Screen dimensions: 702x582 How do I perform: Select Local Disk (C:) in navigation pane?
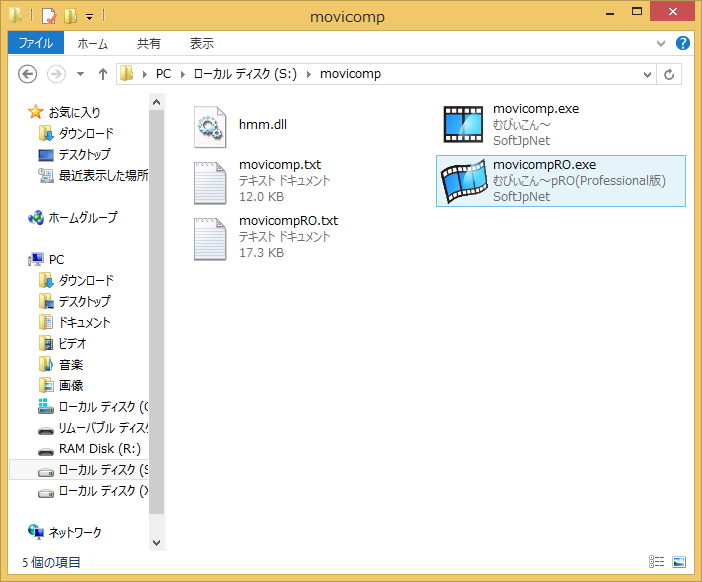[103, 407]
